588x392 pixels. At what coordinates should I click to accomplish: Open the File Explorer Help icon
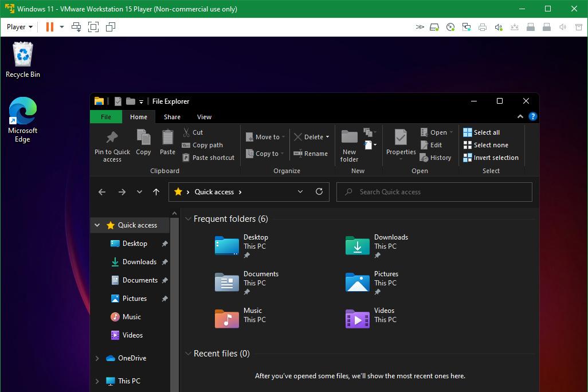point(532,117)
